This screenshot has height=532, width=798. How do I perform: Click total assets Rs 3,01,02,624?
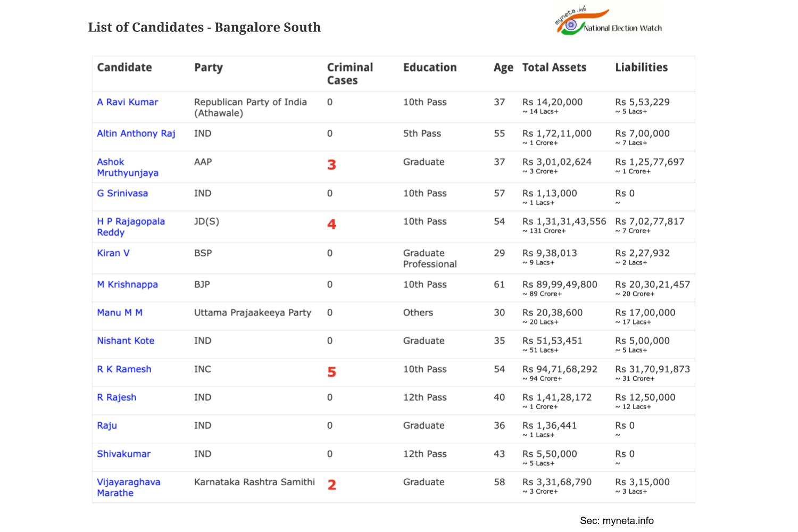557,162
